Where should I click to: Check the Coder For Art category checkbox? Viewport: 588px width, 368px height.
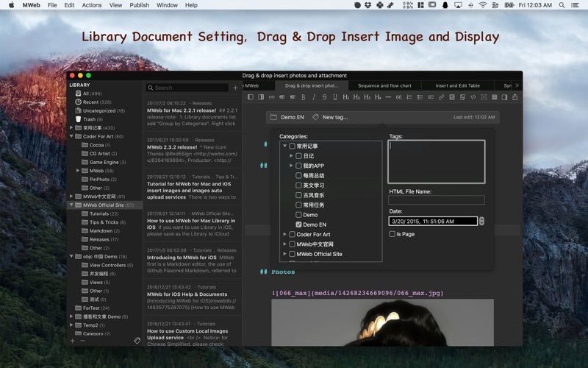[x=292, y=235]
